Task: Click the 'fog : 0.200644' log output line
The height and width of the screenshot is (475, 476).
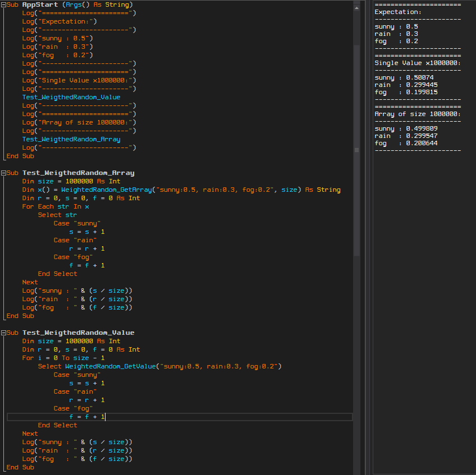Action: 406,143
